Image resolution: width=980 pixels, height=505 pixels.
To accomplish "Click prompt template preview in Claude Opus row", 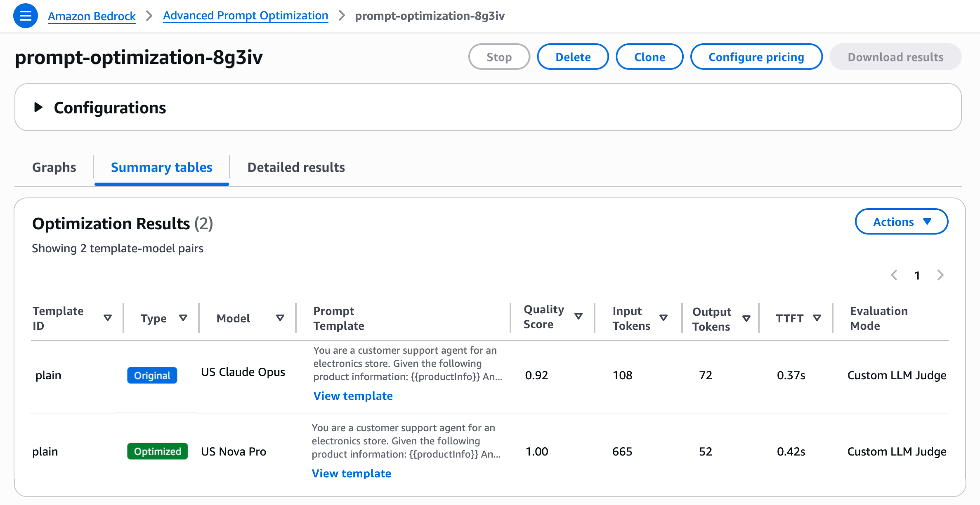I will pyautogui.click(x=408, y=363).
